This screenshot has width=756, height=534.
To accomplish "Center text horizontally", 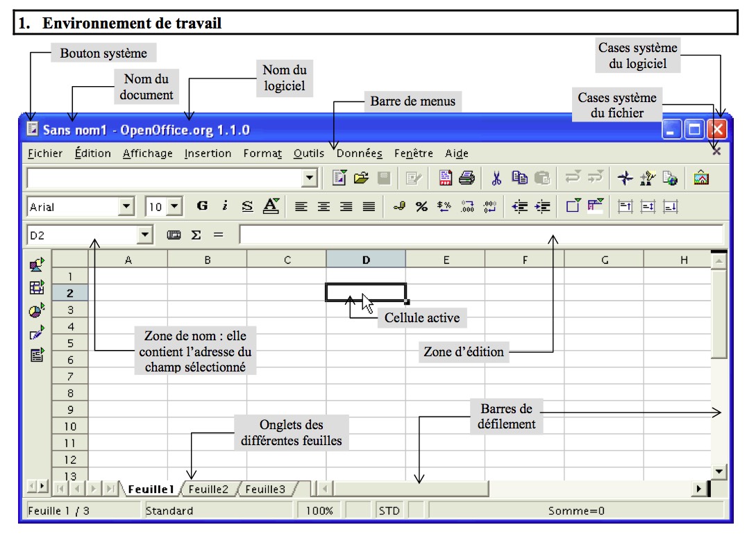I will [x=324, y=207].
